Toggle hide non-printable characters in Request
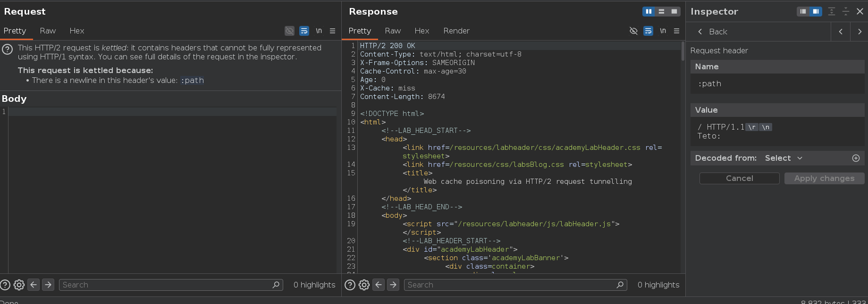The height and width of the screenshot is (304, 868). tap(289, 31)
